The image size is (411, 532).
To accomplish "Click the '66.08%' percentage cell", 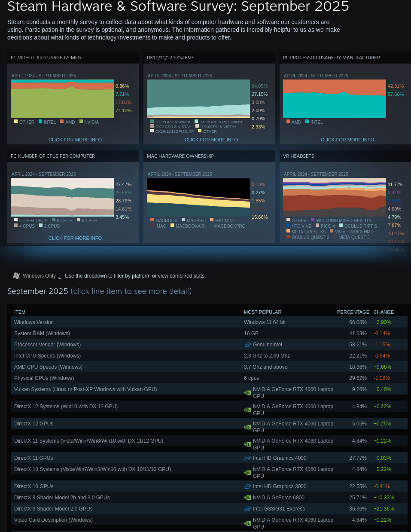I will pyautogui.click(x=358, y=322).
